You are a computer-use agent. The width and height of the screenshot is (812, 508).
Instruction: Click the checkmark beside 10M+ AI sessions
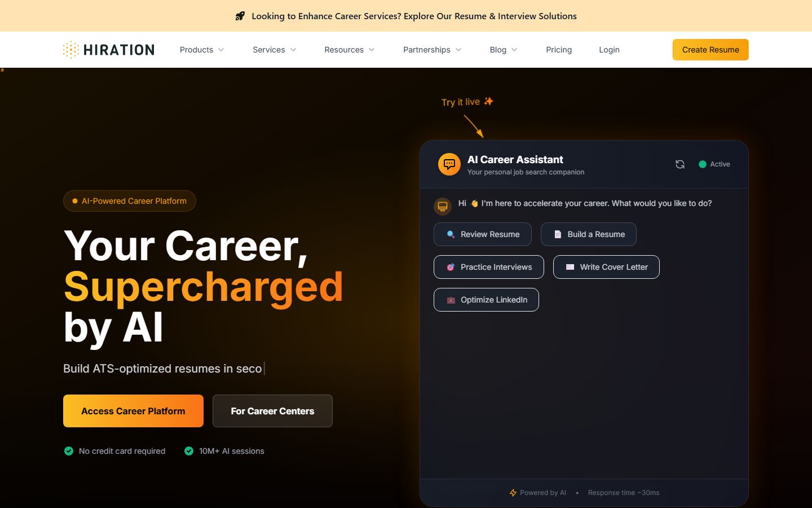pos(189,451)
